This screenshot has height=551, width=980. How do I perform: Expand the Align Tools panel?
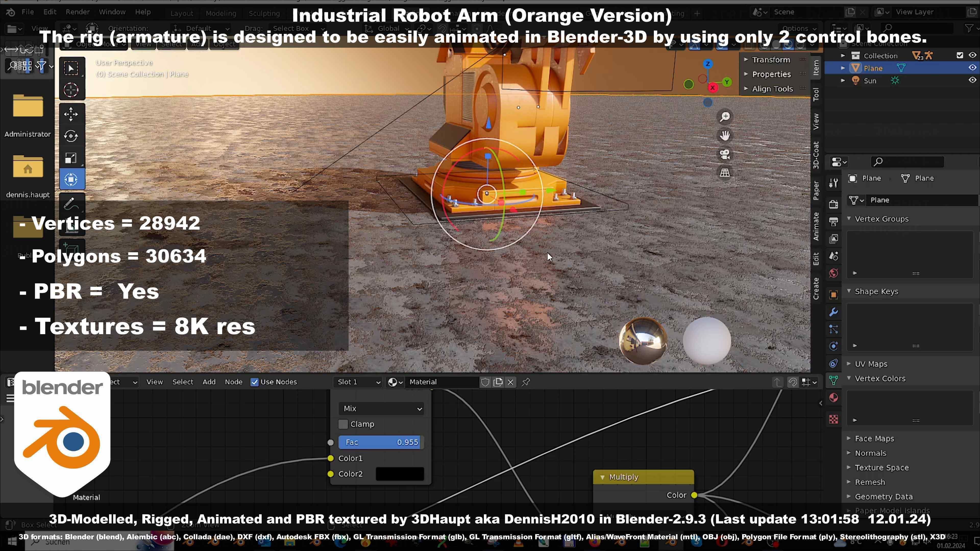(746, 89)
